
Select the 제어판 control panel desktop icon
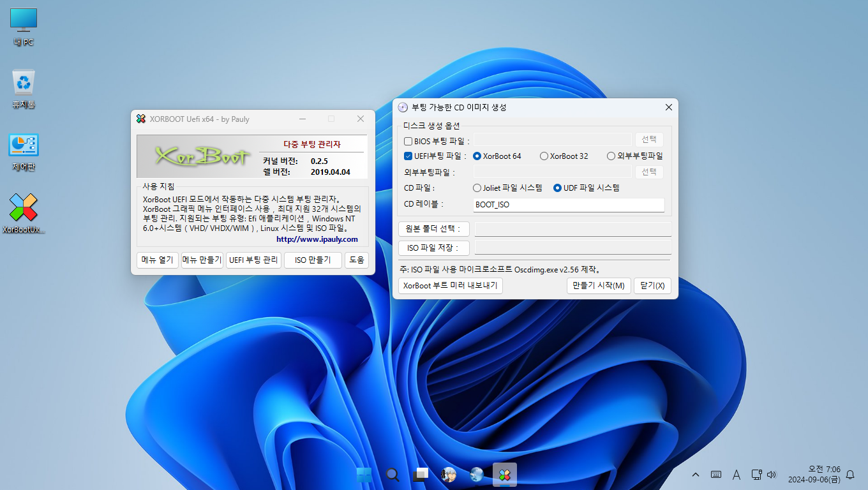point(24,152)
